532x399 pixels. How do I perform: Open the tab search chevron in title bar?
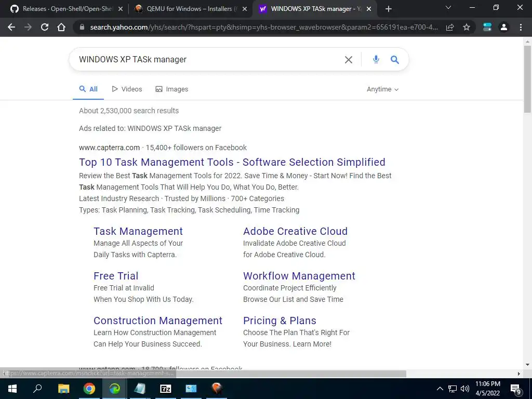coord(448,7)
